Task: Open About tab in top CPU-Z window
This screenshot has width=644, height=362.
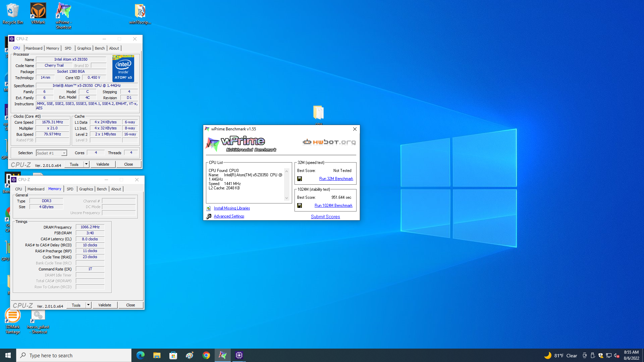Action: tap(114, 48)
